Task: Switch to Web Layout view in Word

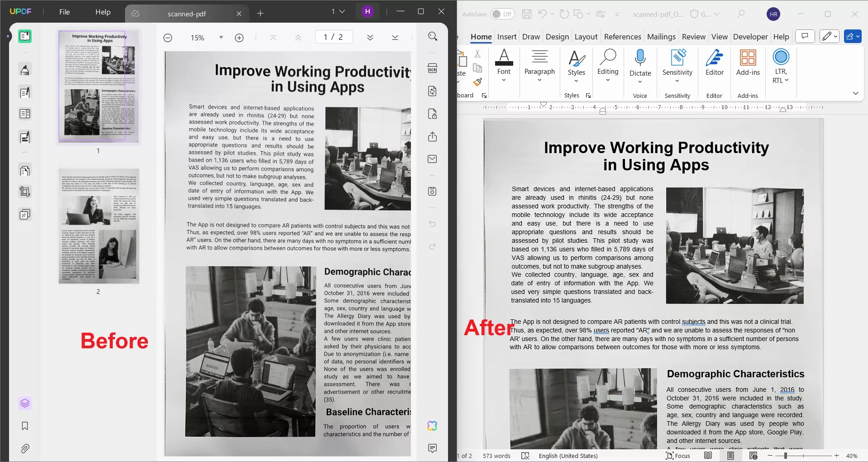Action: click(x=754, y=456)
